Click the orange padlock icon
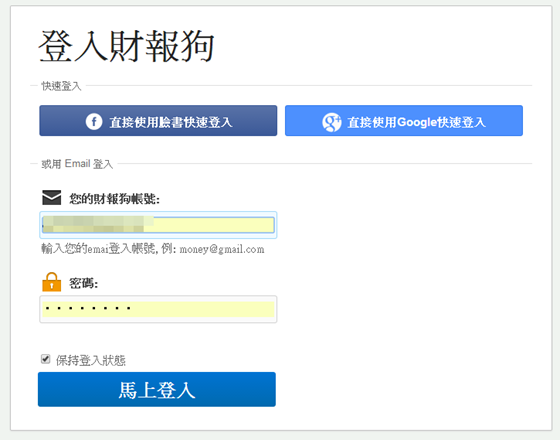Screen dimensions: 560x440 [x=51, y=282]
